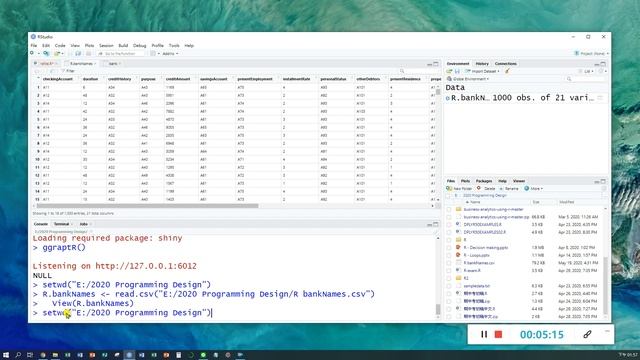Click load workspace icon in Environment pane
This screenshot has width=640, height=360.
[x=449, y=71]
